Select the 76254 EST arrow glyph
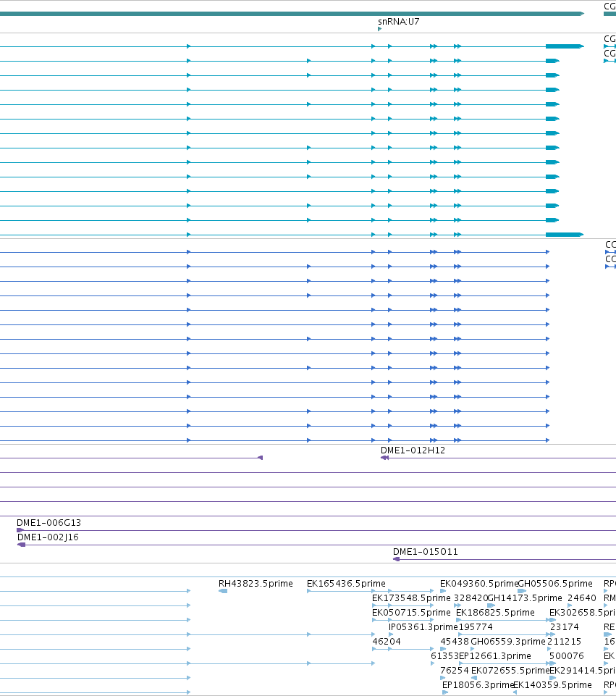 (442, 678)
